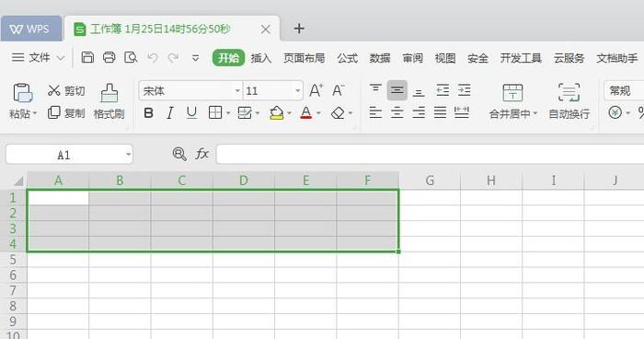Apply the yellow fill color bucket
Screen dimensions: 644x339
click(x=276, y=112)
